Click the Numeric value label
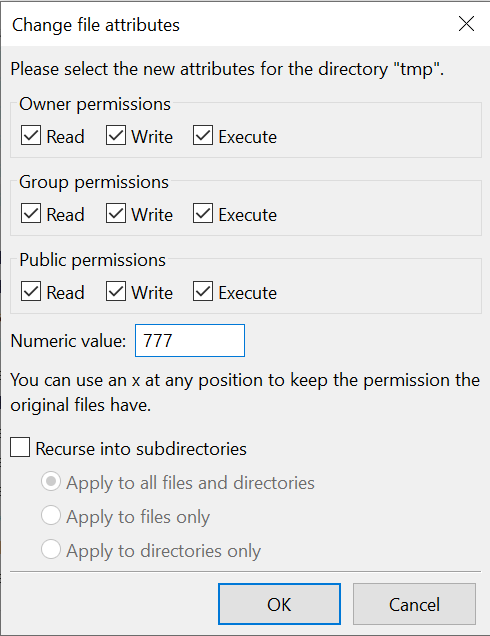490x636 pixels. coord(68,341)
